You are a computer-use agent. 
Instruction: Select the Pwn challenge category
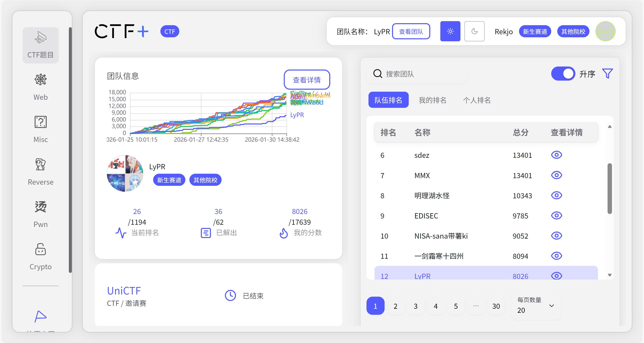point(40,214)
